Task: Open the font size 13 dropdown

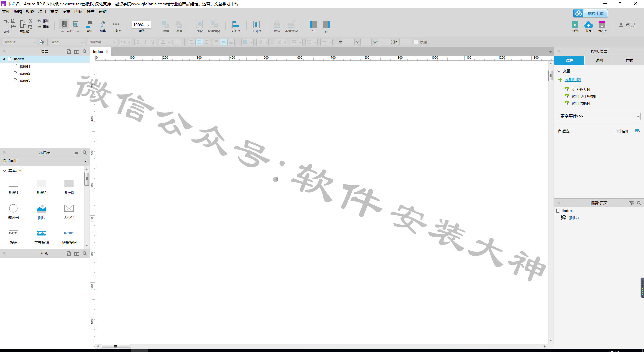Action: 125,42
